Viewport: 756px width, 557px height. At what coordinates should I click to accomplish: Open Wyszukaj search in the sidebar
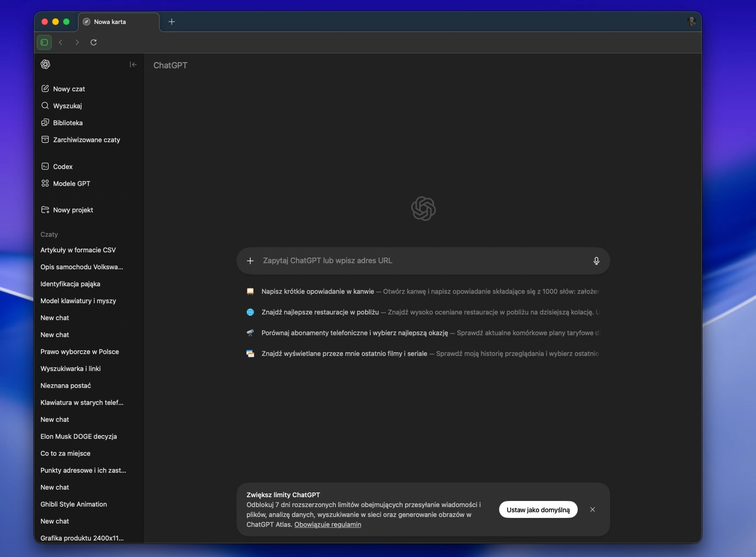[67, 106]
